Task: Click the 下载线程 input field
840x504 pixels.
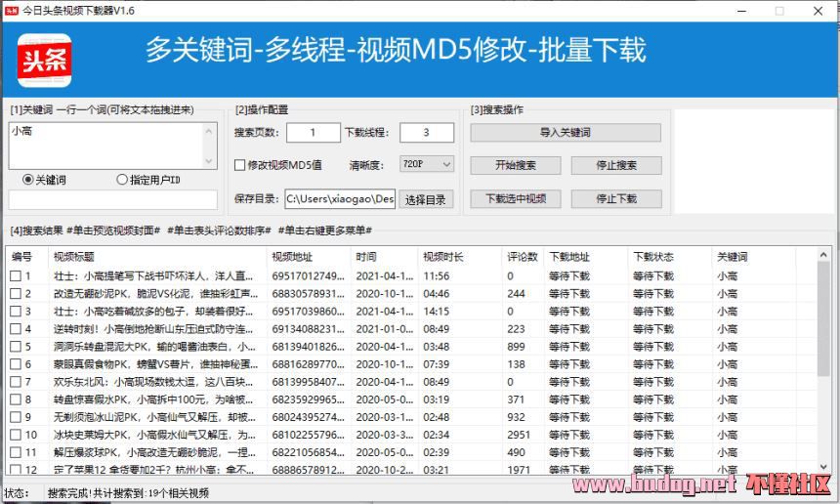Action: (426, 133)
